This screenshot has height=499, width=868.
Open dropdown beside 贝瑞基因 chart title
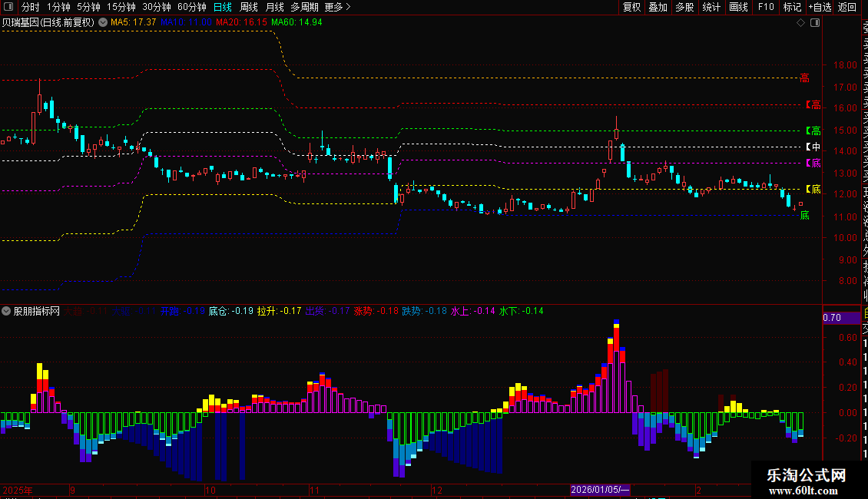click(103, 23)
